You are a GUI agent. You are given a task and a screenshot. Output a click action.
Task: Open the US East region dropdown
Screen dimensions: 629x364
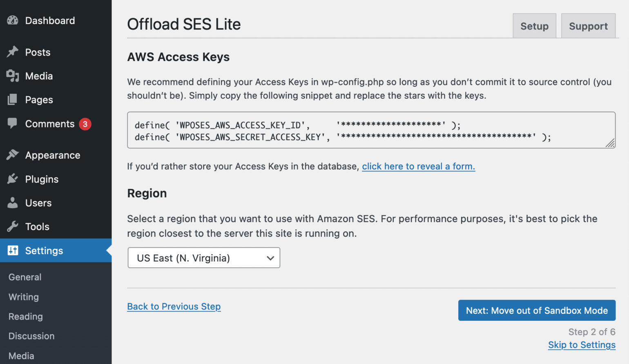(204, 258)
